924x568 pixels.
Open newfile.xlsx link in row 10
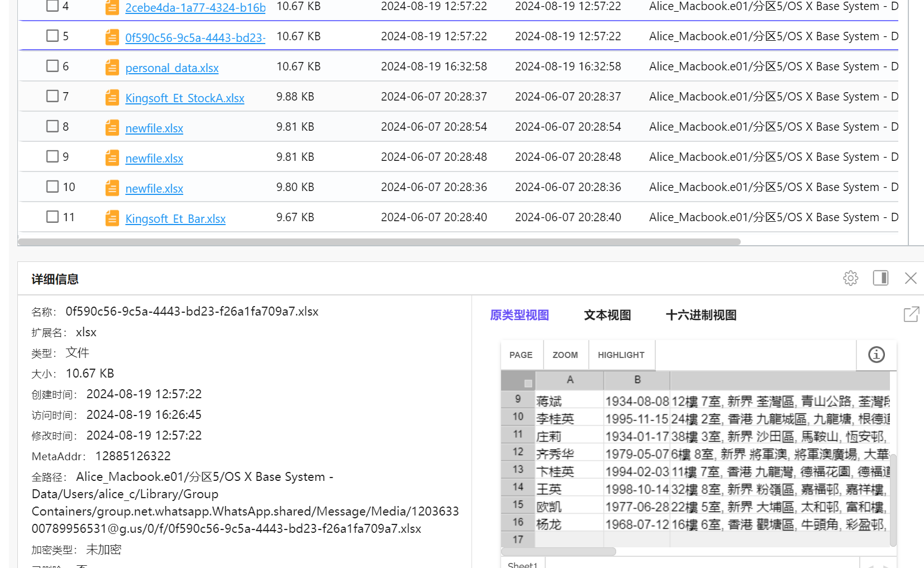[154, 189]
